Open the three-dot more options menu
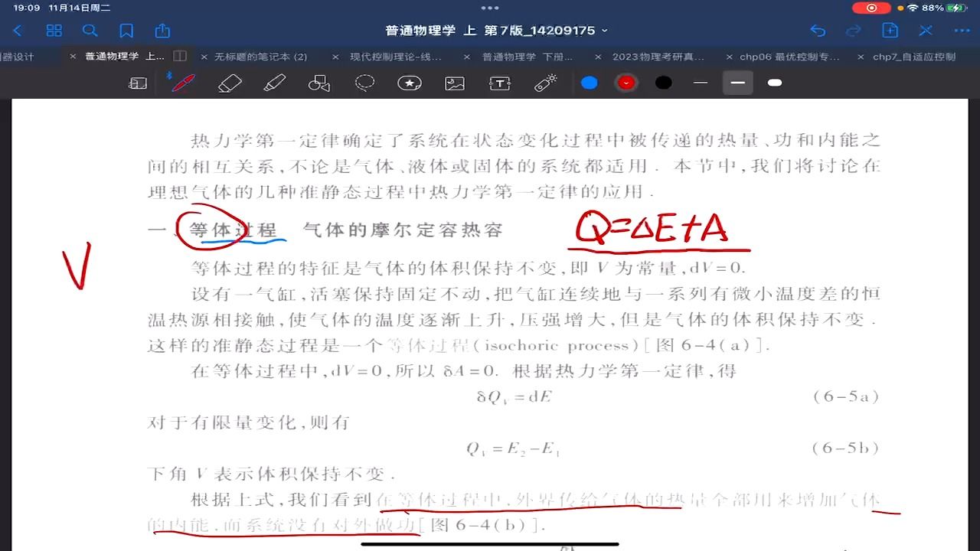 (x=962, y=31)
